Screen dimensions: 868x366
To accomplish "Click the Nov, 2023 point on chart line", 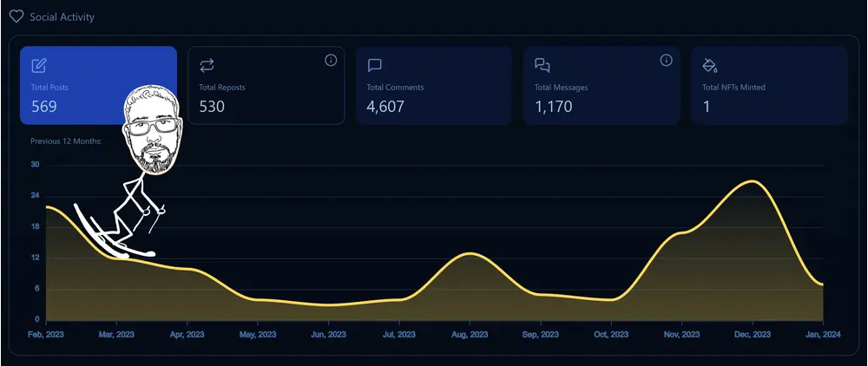I will coord(681,232).
